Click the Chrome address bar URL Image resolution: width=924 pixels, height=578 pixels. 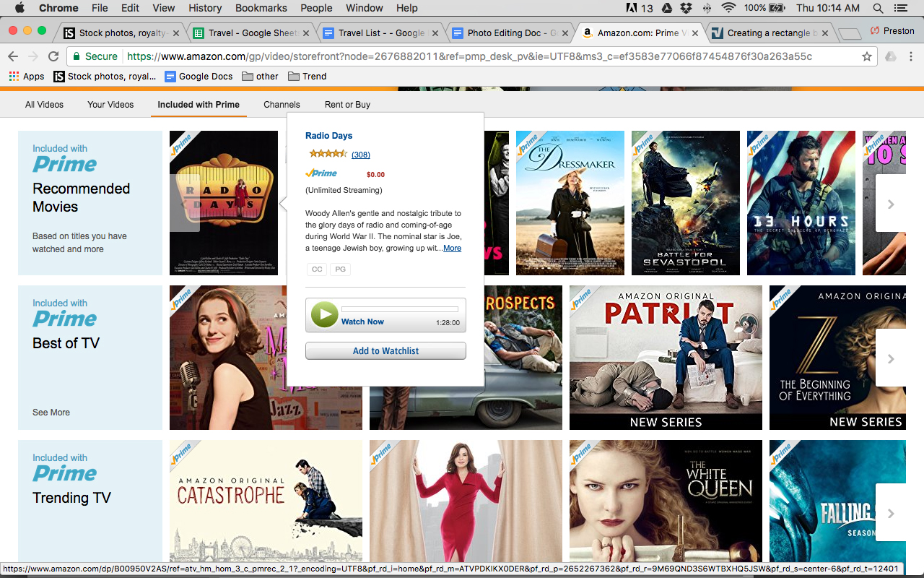click(x=469, y=56)
